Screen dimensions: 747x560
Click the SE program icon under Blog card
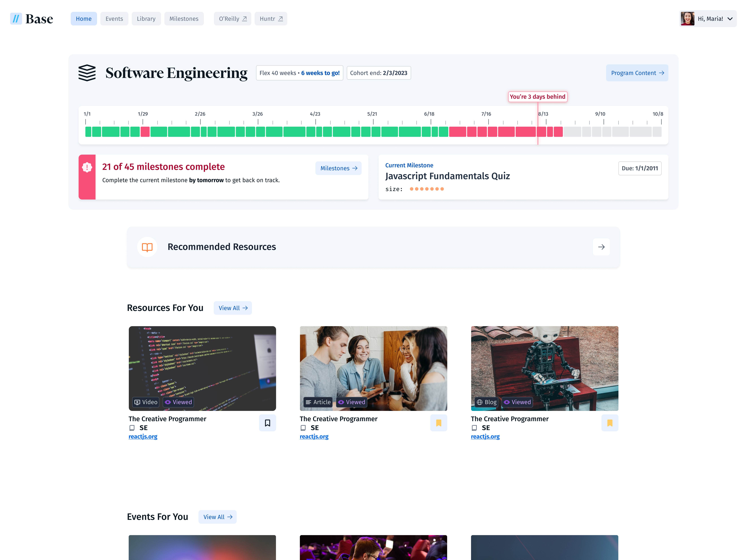coord(474,428)
